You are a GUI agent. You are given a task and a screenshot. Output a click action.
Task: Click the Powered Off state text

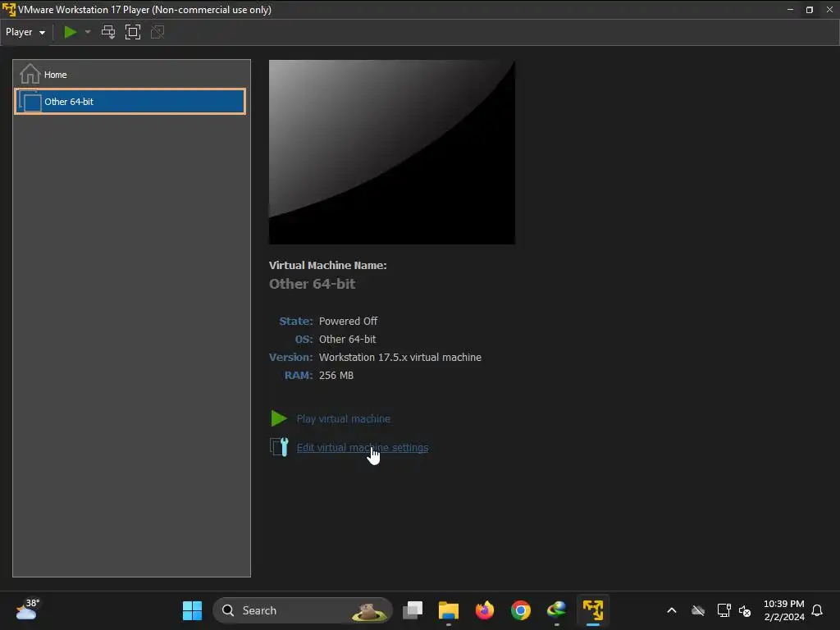pyautogui.click(x=348, y=321)
